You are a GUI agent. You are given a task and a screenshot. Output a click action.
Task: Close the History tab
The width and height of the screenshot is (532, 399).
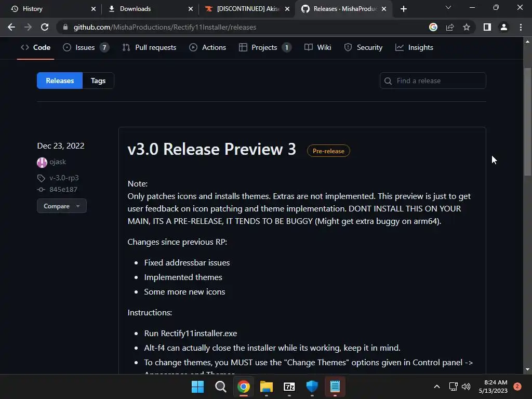click(94, 9)
